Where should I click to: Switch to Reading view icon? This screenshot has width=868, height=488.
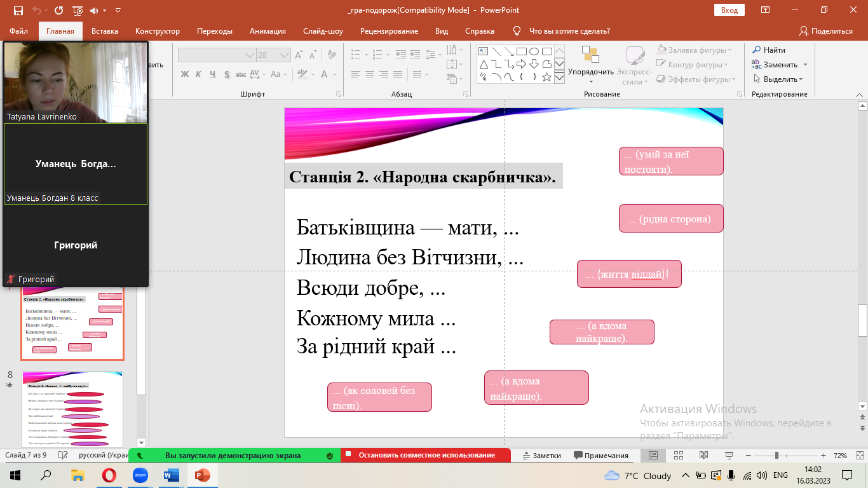click(x=703, y=456)
